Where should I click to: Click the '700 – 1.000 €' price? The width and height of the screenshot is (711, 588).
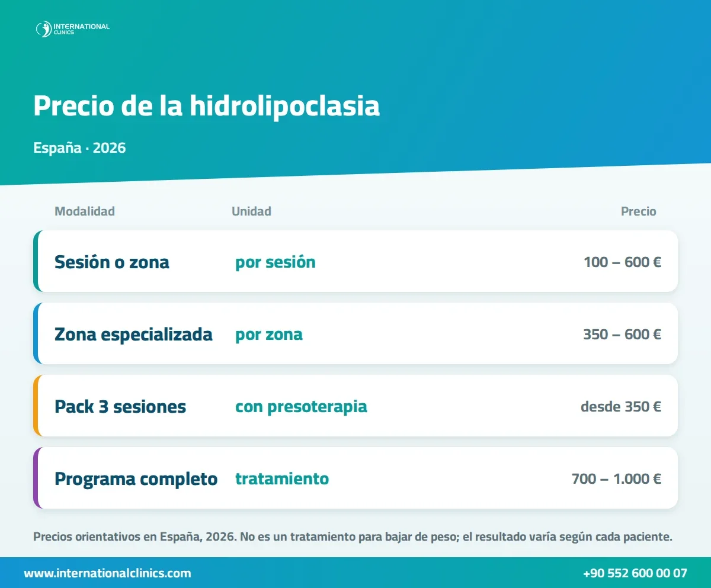pos(616,478)
